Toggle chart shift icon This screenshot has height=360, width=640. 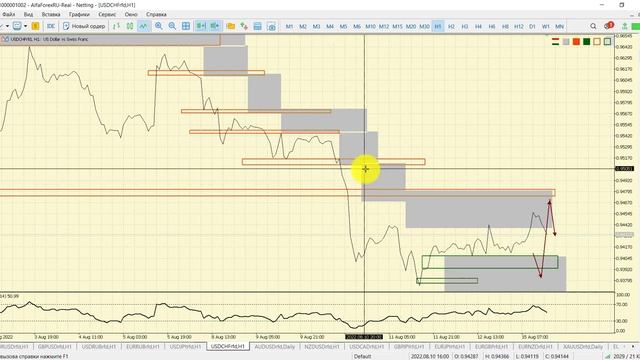pos(214,26)
